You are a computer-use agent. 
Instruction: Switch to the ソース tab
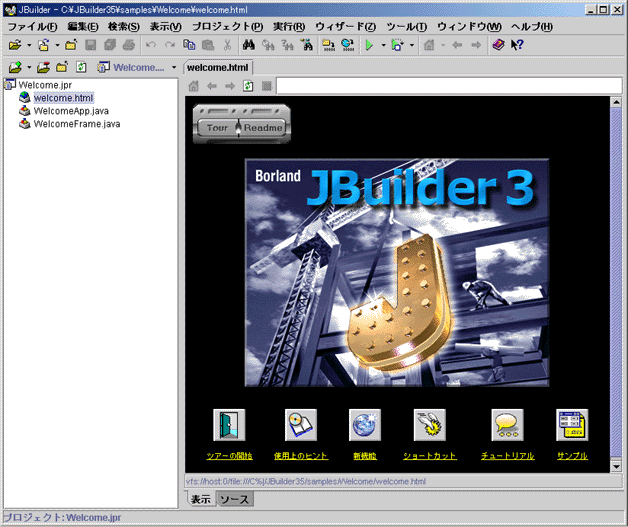[235, 499]
